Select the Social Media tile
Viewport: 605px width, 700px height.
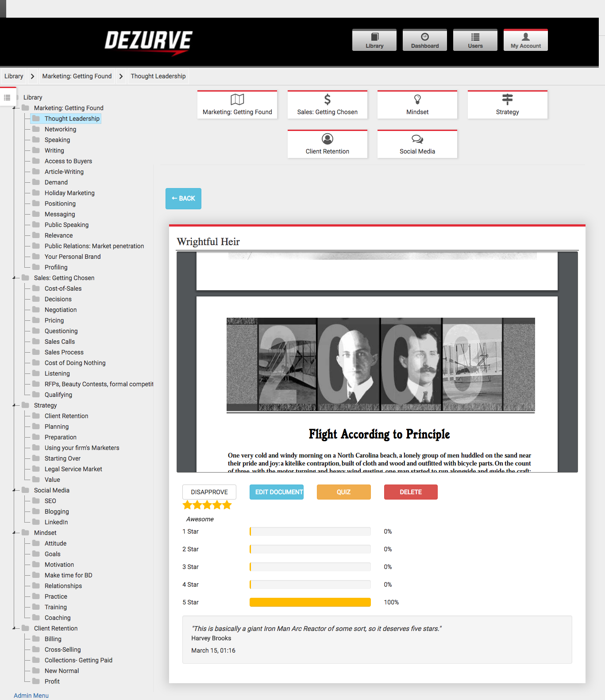click(417, 144)
